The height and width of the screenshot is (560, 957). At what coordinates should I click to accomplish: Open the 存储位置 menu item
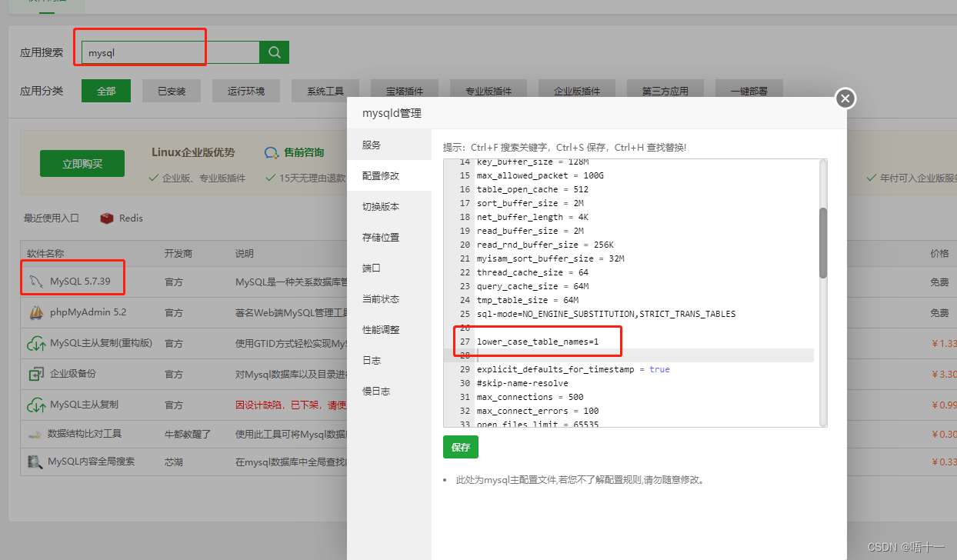point(389,237)
